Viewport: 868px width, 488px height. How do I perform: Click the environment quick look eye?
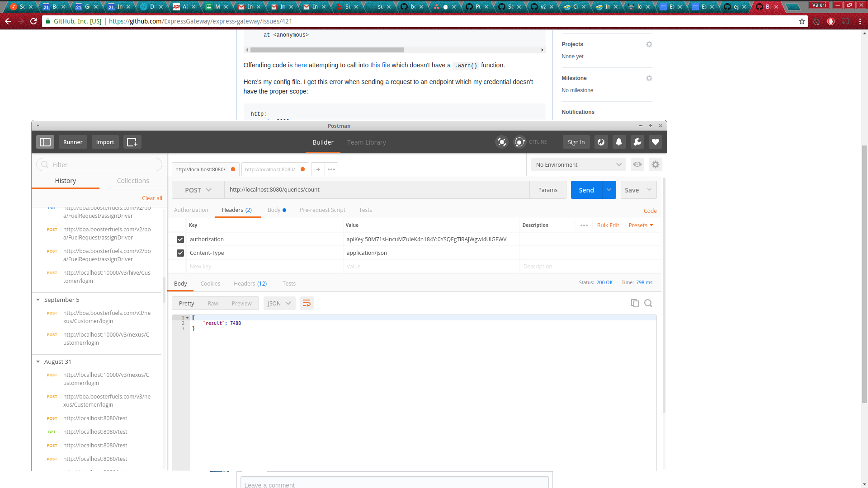(x=637, y=164)
